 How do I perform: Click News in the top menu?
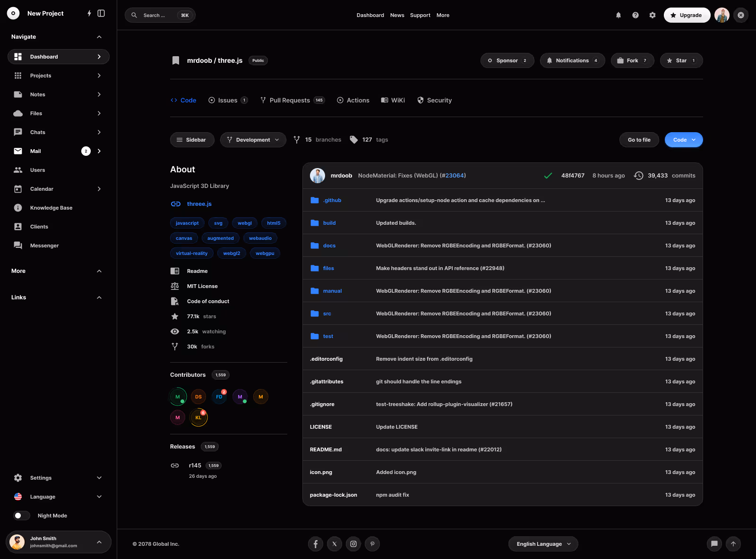397,15
